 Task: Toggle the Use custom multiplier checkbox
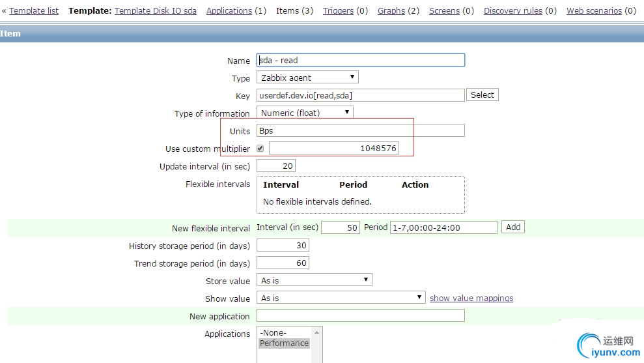click(260, 149)
